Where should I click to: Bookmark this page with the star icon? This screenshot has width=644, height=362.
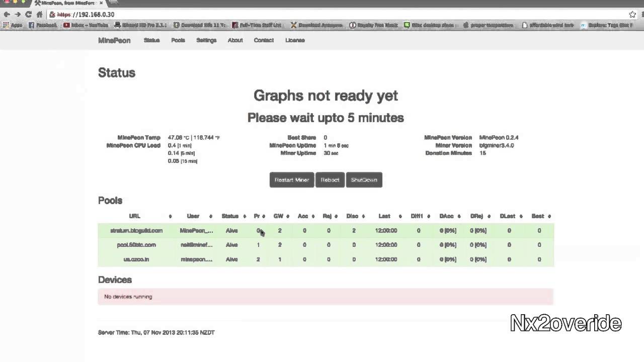(632, 15)
